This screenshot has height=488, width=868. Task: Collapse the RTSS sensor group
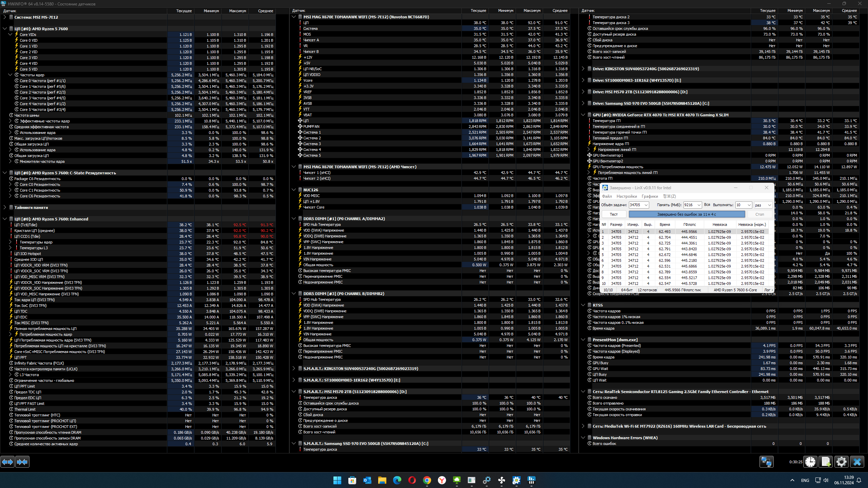point(583,305)
